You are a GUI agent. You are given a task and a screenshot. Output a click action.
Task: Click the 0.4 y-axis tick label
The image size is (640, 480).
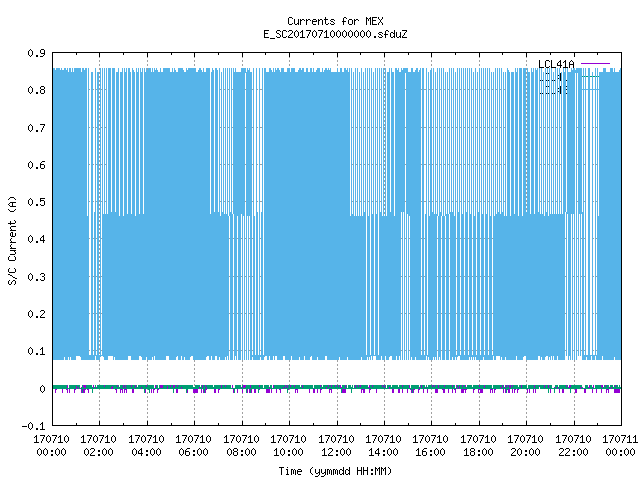[x=36, y=239]
